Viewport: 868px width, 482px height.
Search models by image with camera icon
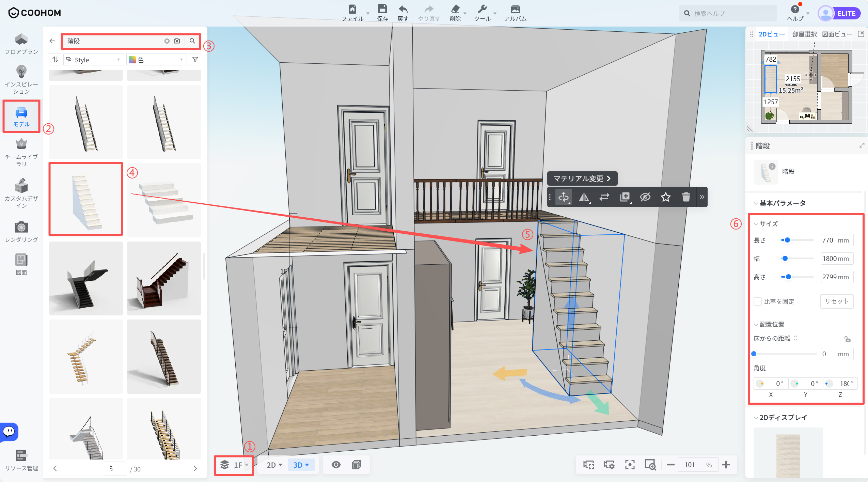[x=177, y=41]
